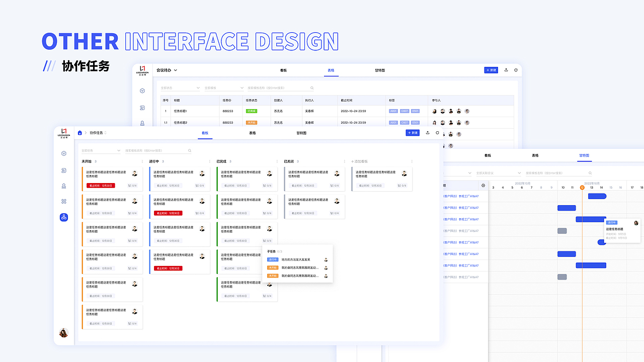Expand 协作任务 breadcrumb switcher arrows
The image size is (644, 362).
point(106,133)
